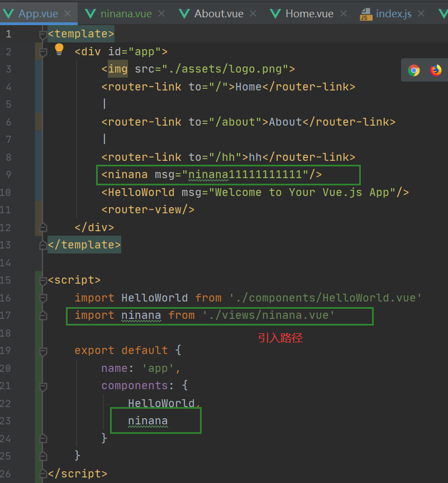
Task: Fold marker at closing brace line 24
Action: tap(43, 438)
